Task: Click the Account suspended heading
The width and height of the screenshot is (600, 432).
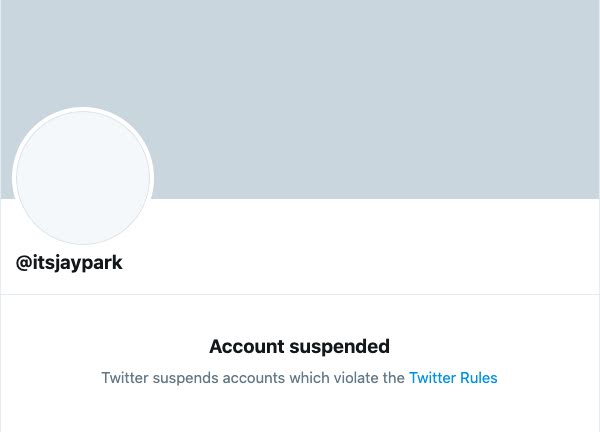Action: (x=299, y=347)
